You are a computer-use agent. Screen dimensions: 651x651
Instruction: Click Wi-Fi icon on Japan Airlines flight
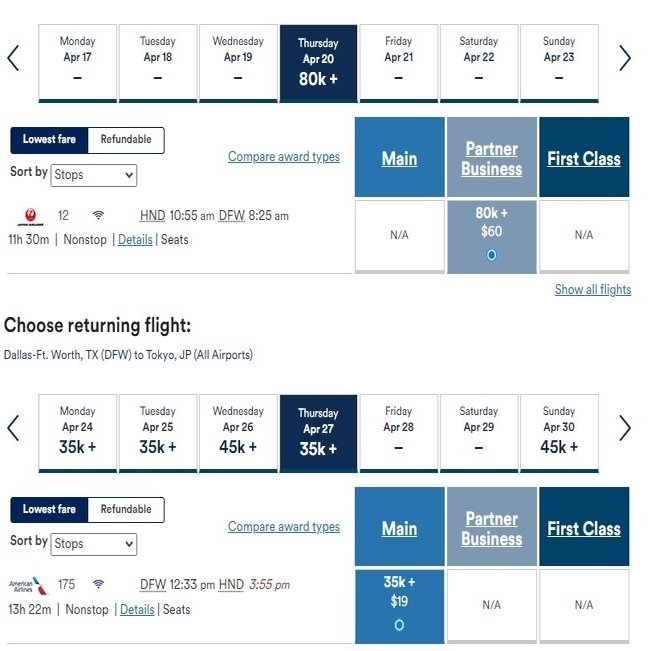(x=98, y=215)
